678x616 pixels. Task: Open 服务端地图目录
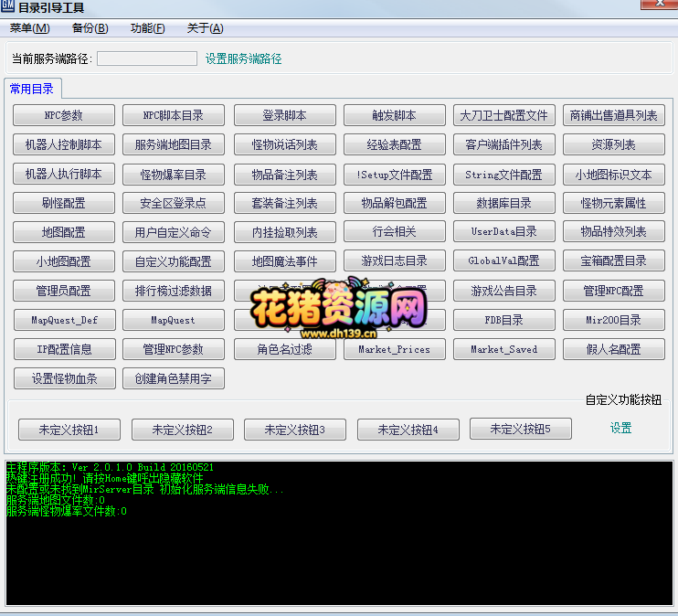point(174,144)
